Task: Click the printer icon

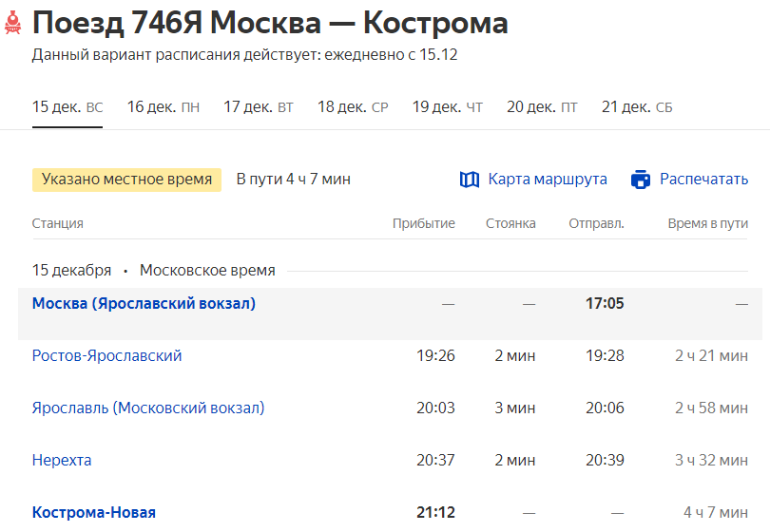Action: coord(641,180)
